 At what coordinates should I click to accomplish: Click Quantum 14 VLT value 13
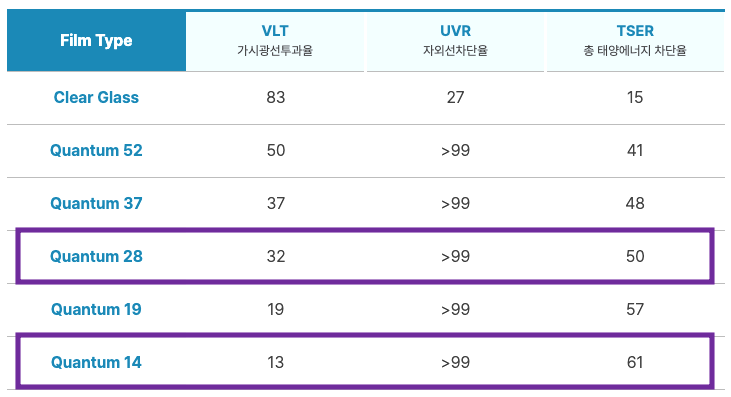pyautogui.click(x=276, y=363)
